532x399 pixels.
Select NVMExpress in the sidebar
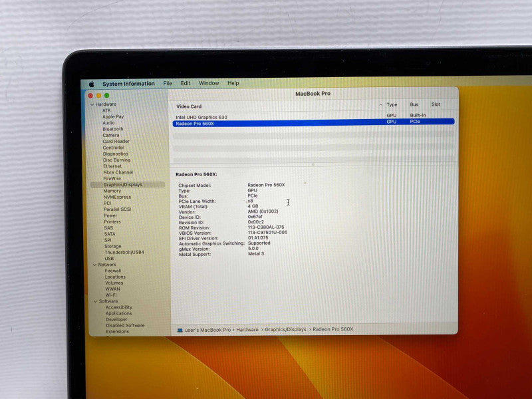point(118,197)
